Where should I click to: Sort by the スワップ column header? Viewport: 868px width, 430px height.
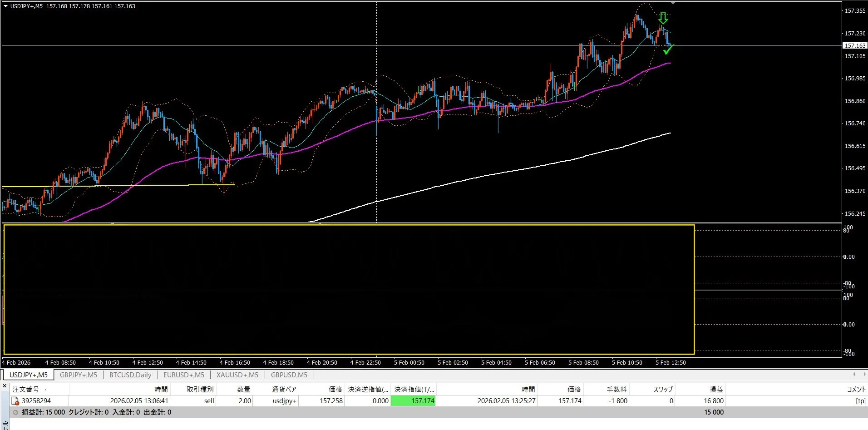click(x=652, y=389)
